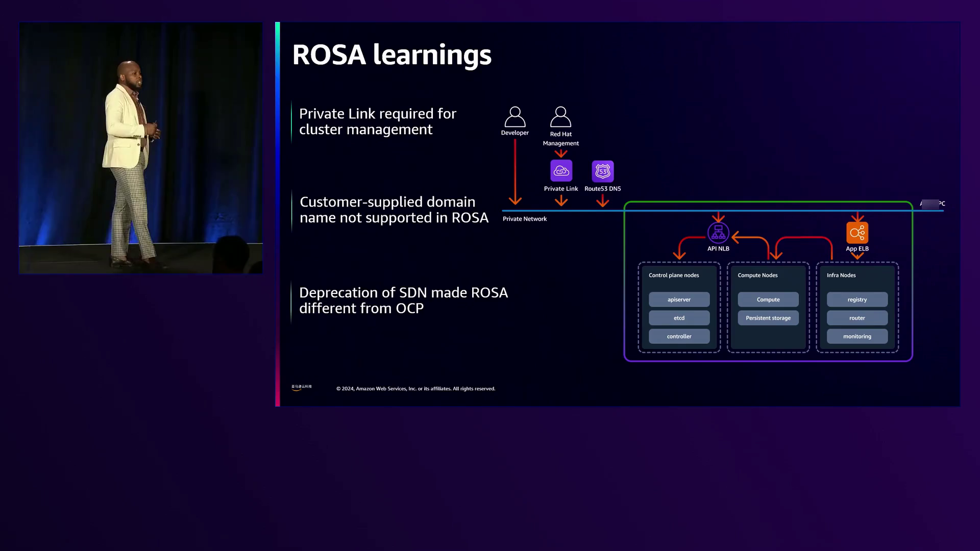The height and width of the screenshot is (551, 980).
Task: Click the Developer user icon
Action: tap(514, 117)
